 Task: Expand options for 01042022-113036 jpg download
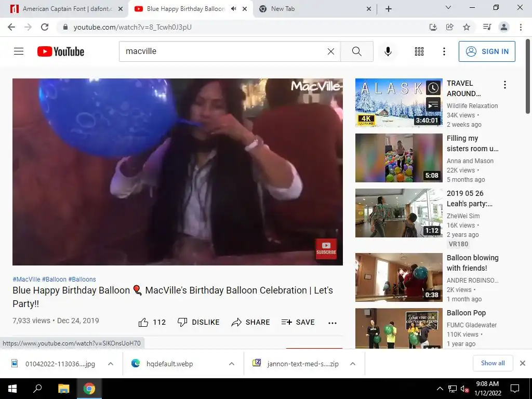[111, 364]
